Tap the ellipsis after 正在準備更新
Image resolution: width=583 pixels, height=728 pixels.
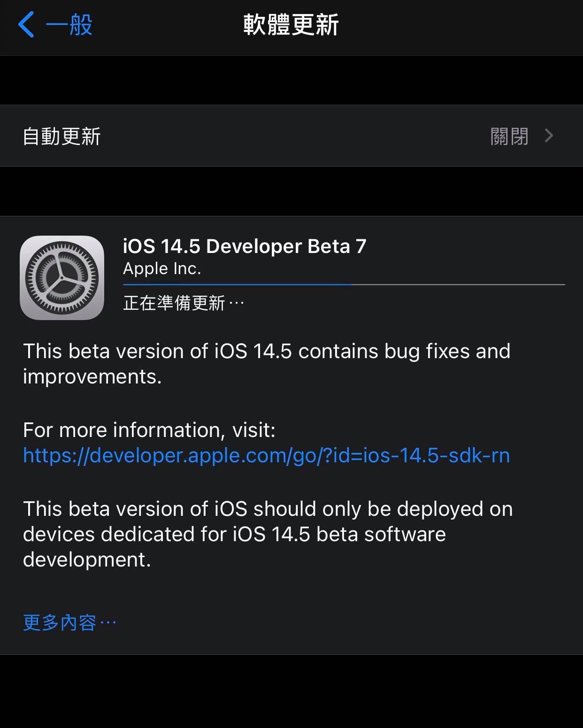point(237,304)
